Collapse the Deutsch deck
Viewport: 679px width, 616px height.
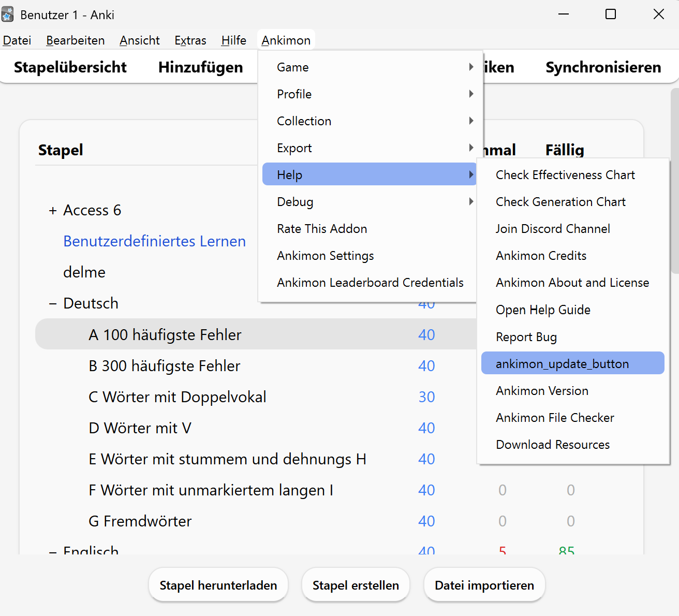pos(52,304)
